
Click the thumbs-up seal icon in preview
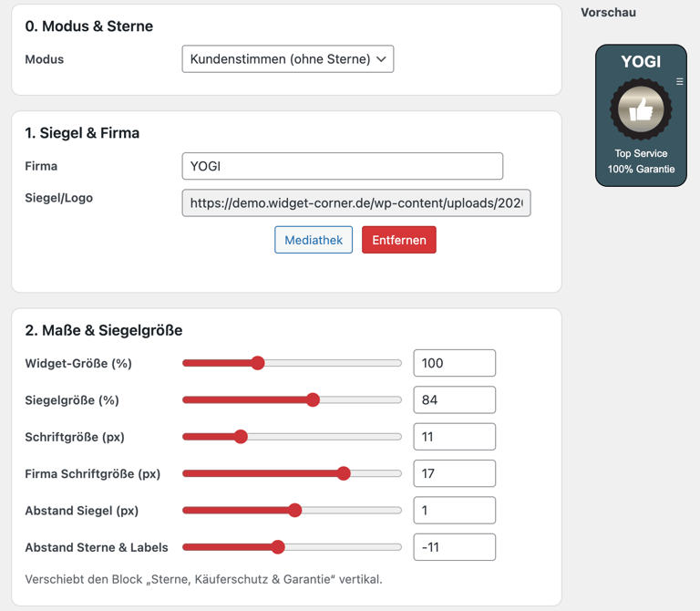coord(641,110)
